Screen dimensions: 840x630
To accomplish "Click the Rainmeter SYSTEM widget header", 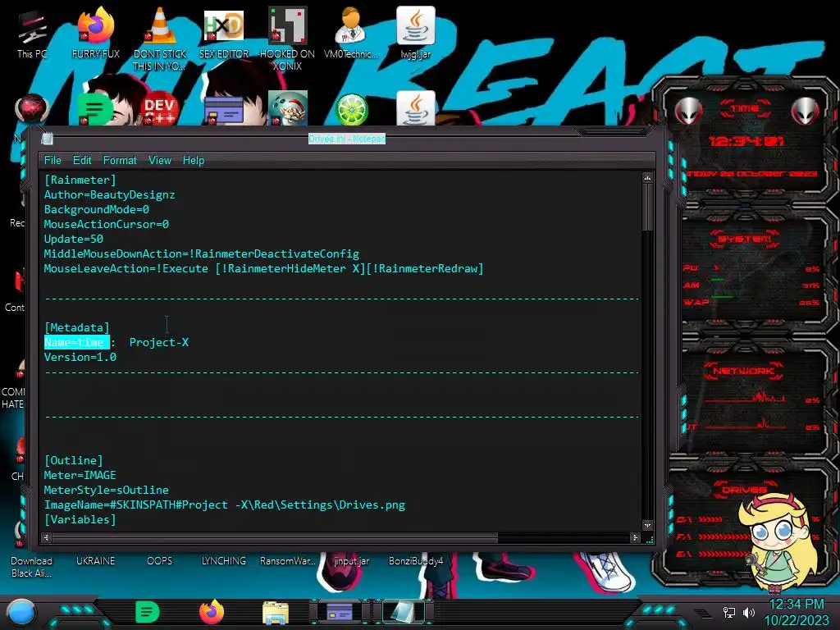I will 745,239.
